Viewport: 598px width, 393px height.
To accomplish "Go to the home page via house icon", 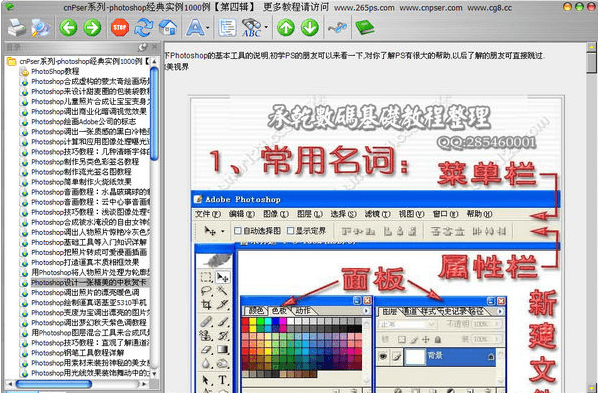I will click(168, 27).
